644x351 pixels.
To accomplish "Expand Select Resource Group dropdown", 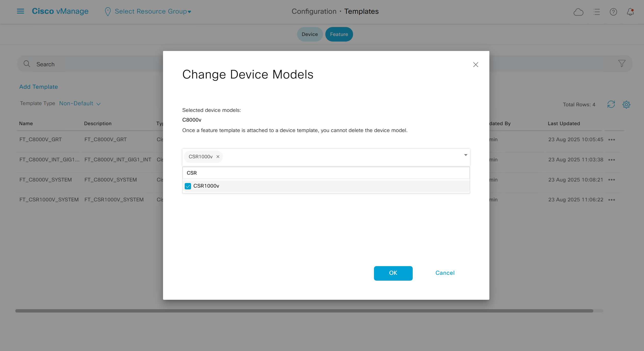I will click(x=153, y=11).
